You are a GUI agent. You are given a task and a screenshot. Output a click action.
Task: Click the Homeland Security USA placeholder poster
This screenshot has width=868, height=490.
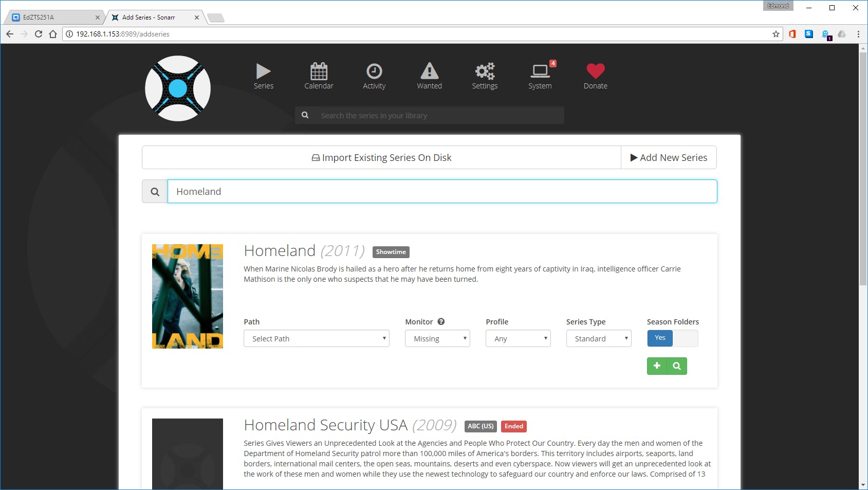coord(188,454)
